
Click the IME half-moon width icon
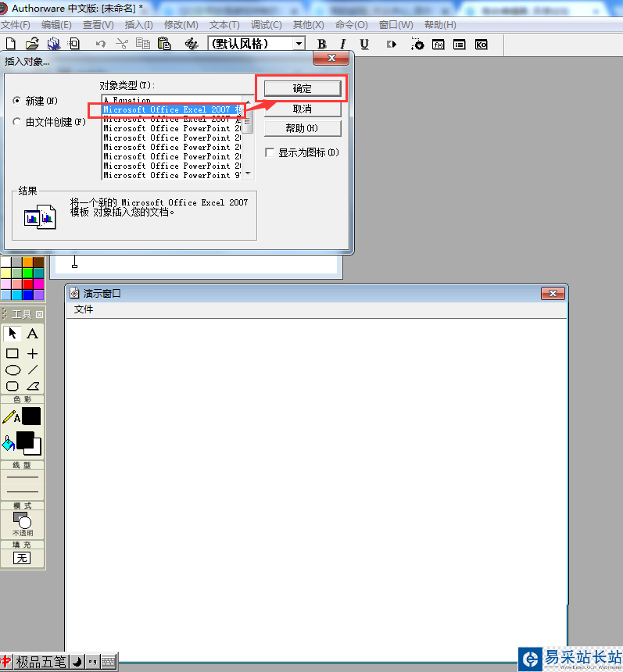pyautogui.click(x=77, y=662)
